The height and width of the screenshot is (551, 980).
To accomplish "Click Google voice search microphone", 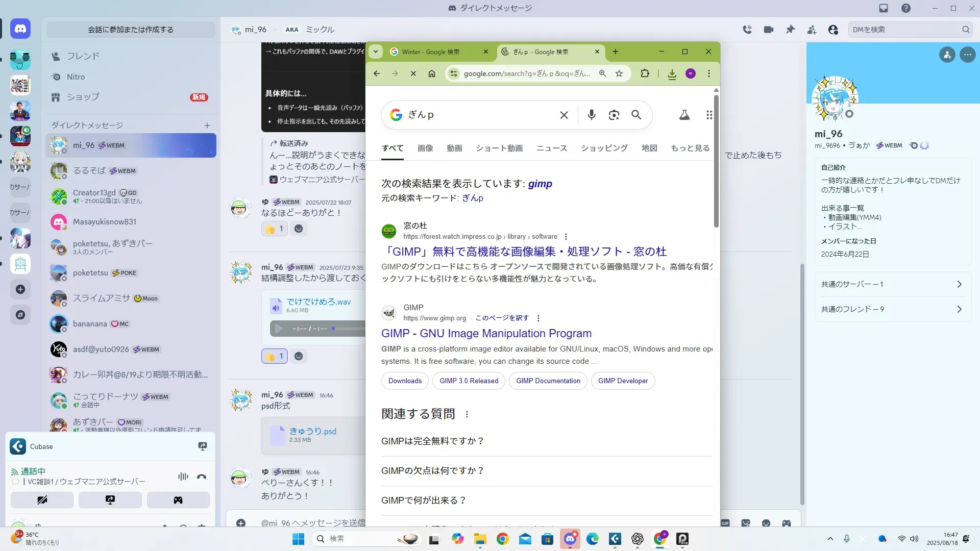I will [x=591, y=115].
